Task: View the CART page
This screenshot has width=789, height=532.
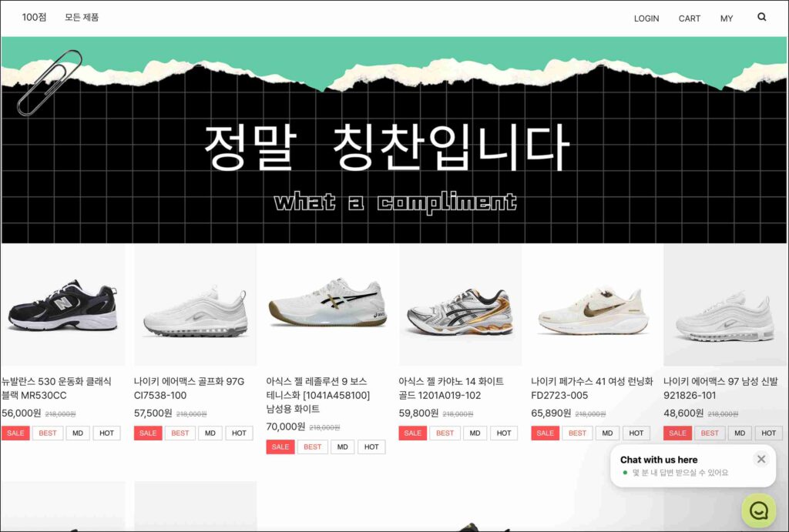Action: tap(689, 18)
